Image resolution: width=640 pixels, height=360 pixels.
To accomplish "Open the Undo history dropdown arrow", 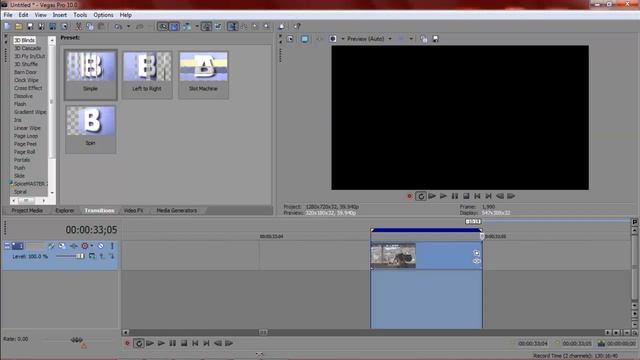I will 128,27.
